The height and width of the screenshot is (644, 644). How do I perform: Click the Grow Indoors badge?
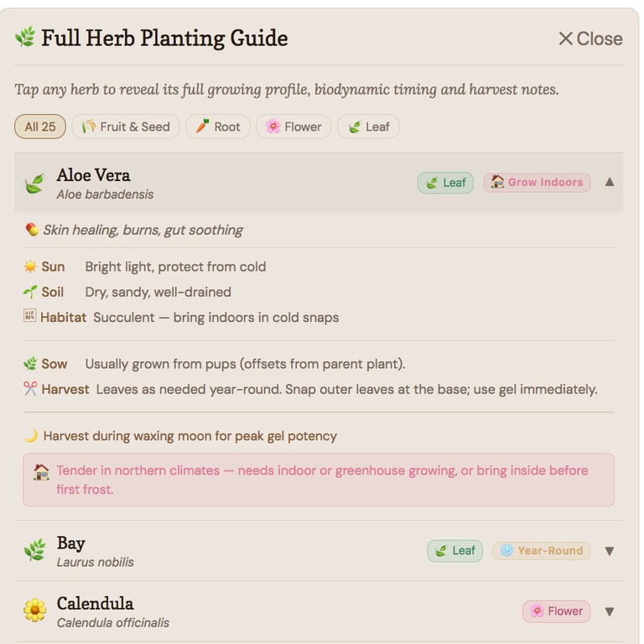pyautogui.click(x=537, y=182)
